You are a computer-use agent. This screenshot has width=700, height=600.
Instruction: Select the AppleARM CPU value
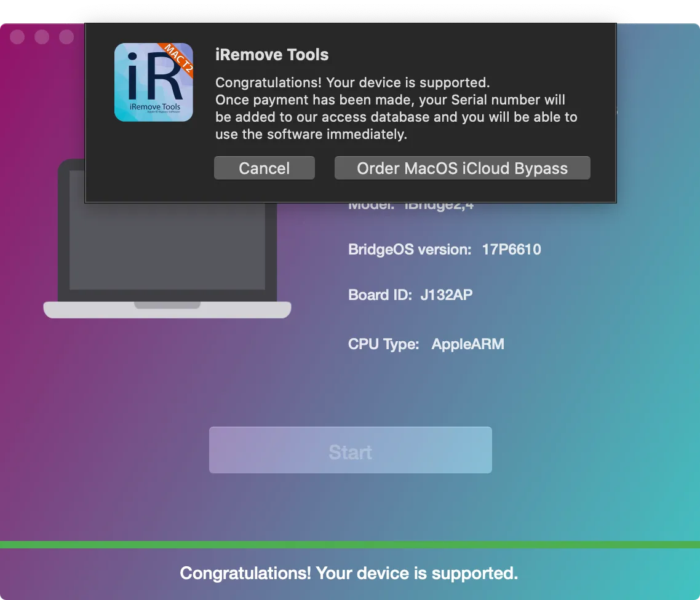(x=467, y=344)
